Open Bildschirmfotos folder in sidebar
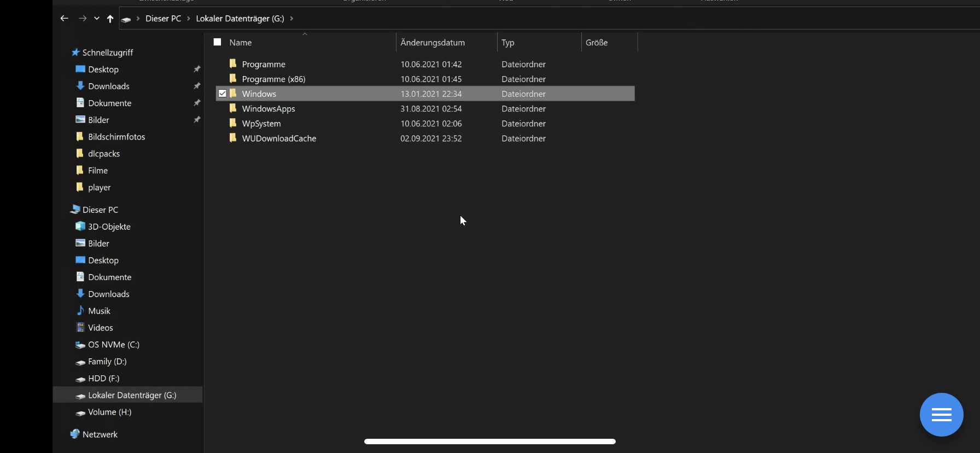980x453 pixels. pyautogui.click(x=116, y=137)
